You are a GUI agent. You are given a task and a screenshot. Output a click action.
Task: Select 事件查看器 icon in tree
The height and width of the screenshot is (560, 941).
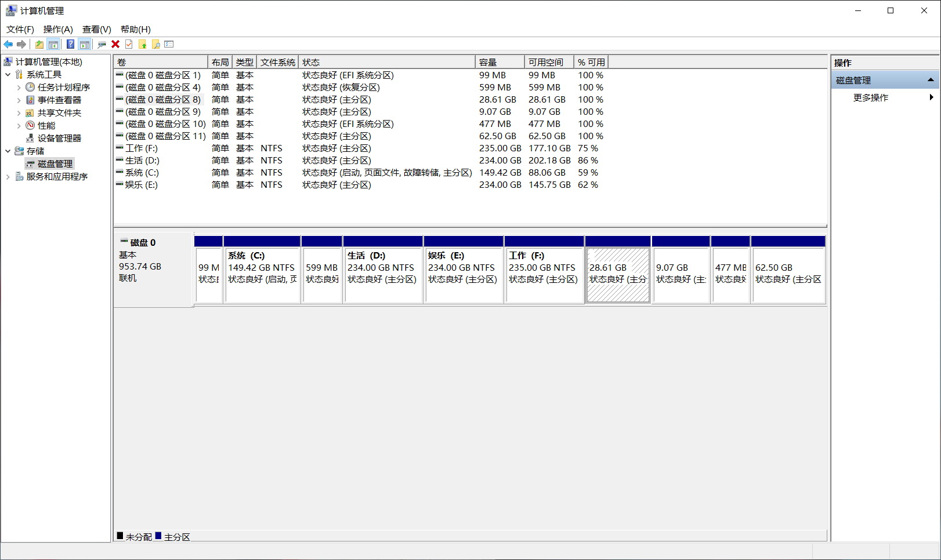30,100
